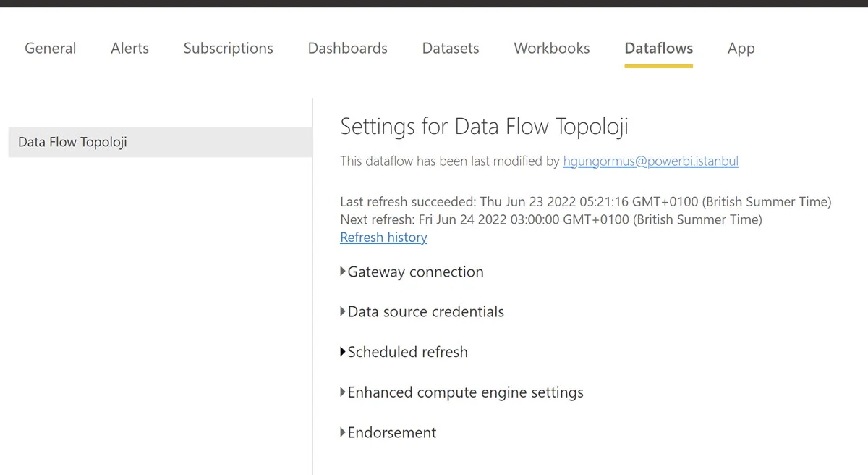
Task: Click the Settings for Data Flow Topoloji heading
Action: click(484, 127)
